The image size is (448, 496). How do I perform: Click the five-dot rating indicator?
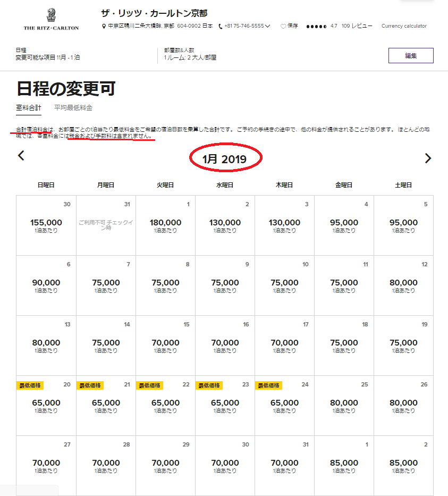[316, 26]
